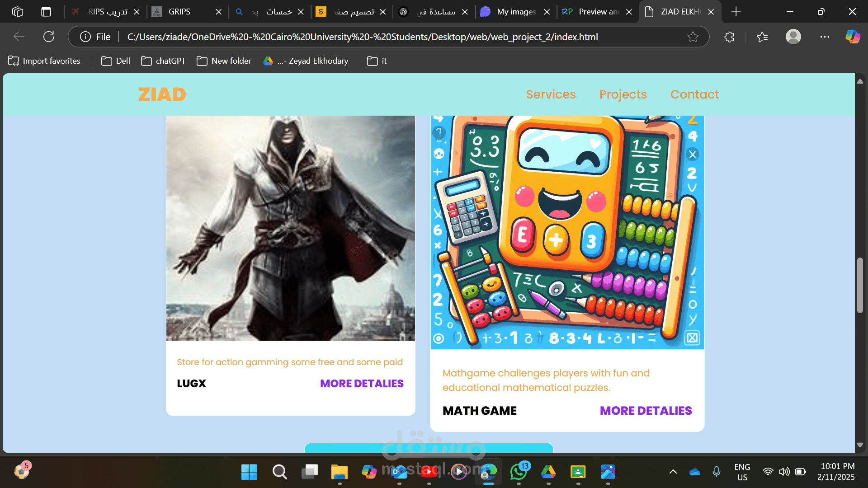Click the page vertical scrollbar thumb

[x=860, y=285]
